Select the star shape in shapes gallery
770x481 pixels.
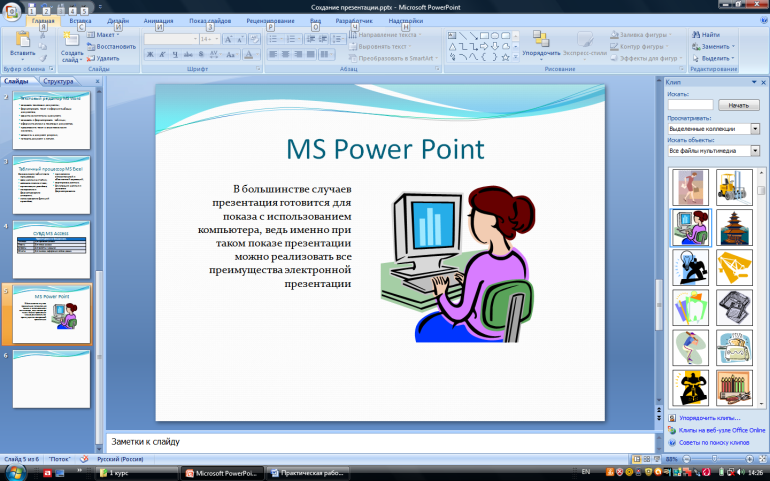pos(505,57)
